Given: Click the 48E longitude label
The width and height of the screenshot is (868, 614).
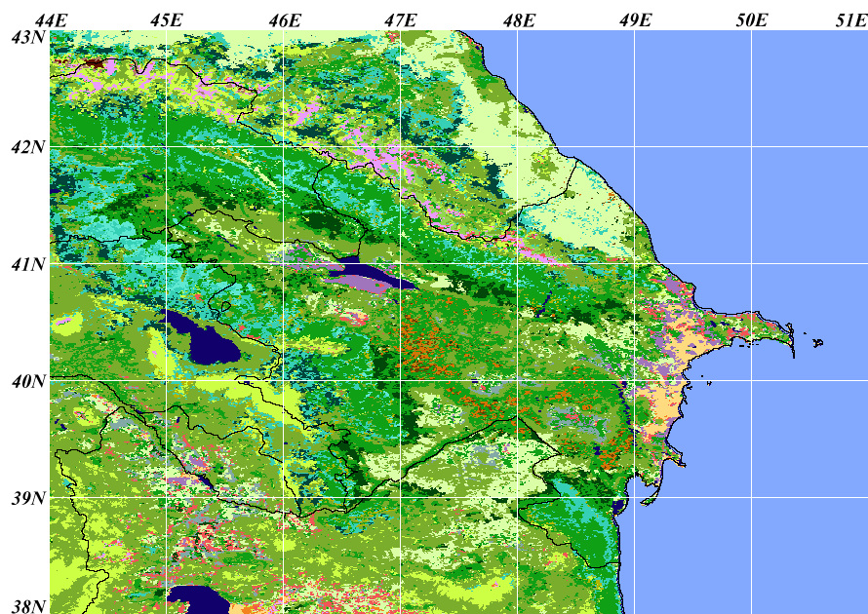Looking at the screenshot, I should point(519,20).
